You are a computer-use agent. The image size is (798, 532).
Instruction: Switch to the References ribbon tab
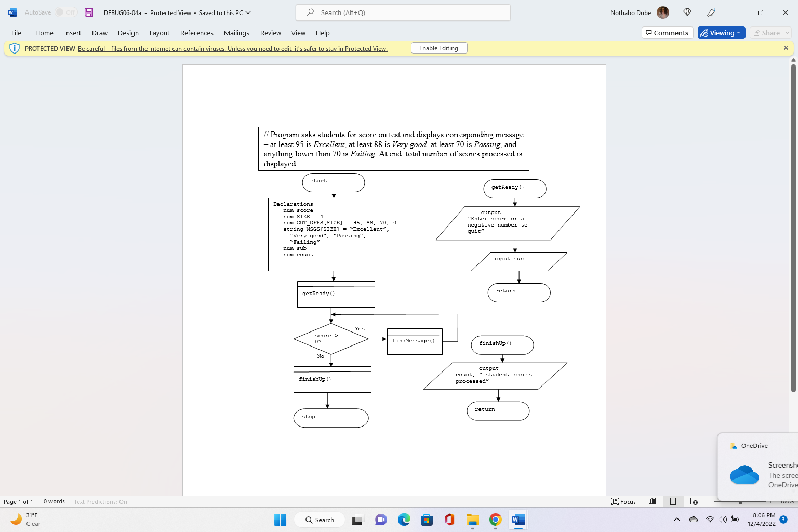(196, 33)
